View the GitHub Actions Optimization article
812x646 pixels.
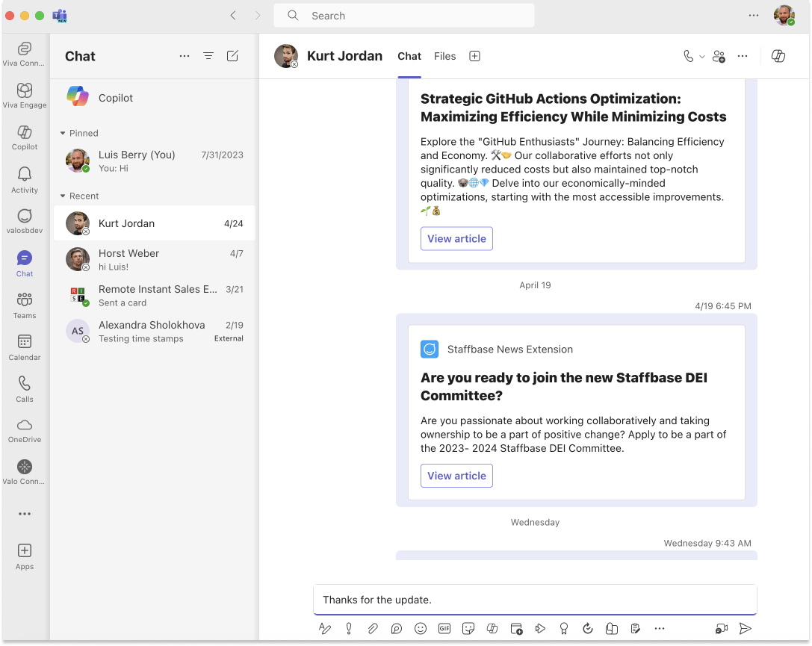click(456, 239)
